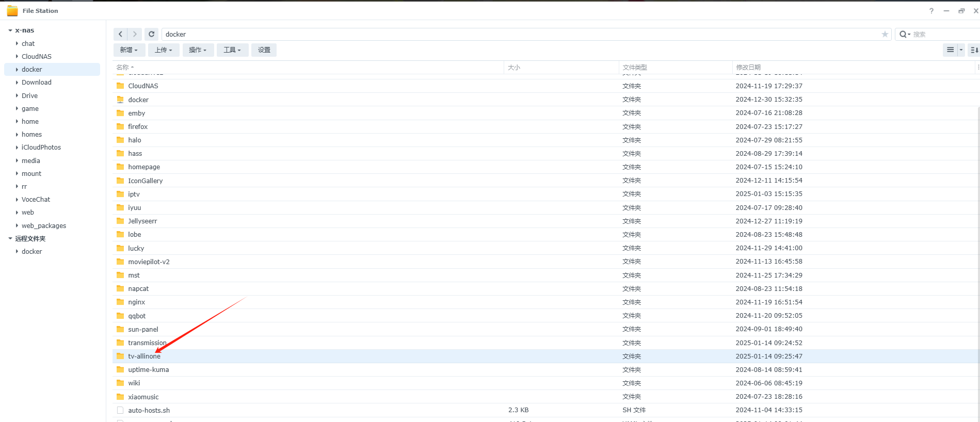Open the 新增 dropdown menu
The image size is (980, 422).
pos(128,50)
